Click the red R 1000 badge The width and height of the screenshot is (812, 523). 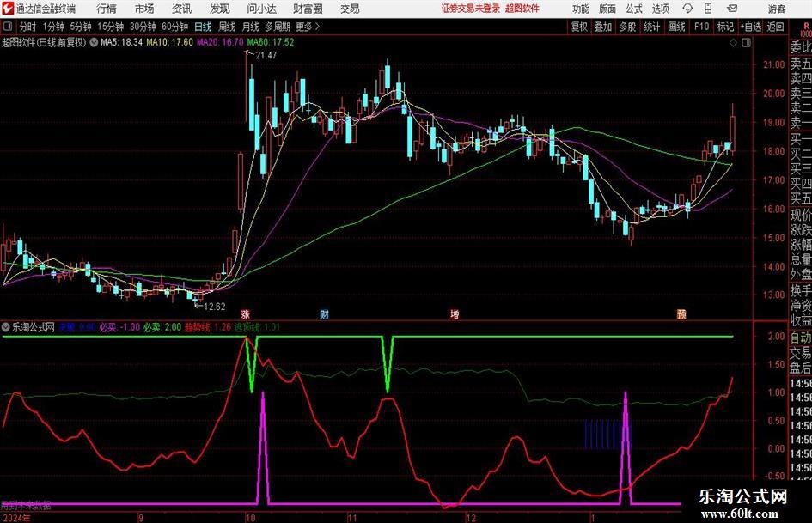(806, 29)
